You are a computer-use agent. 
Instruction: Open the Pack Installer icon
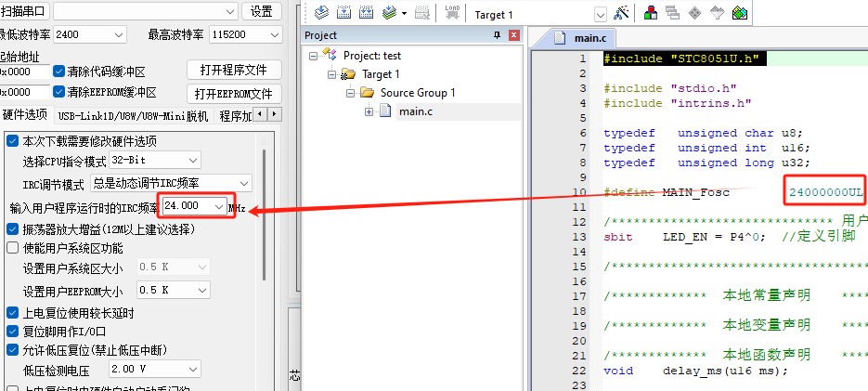740,13
